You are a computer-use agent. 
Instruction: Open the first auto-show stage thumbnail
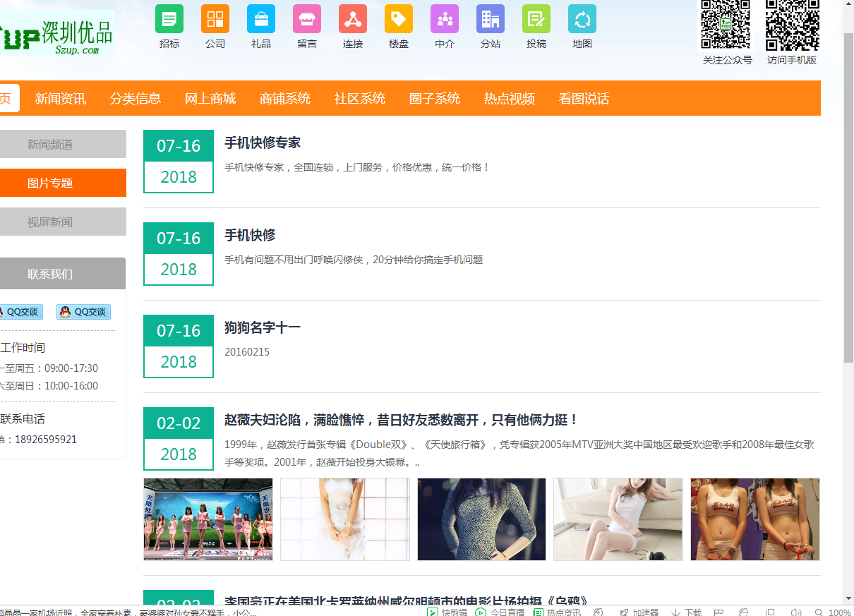click(x=208, y=519)
